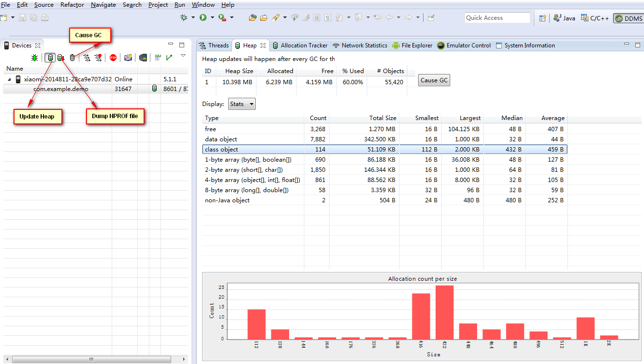
Task: Click the Pin Editor icon
Action: (x=431, y=17)
